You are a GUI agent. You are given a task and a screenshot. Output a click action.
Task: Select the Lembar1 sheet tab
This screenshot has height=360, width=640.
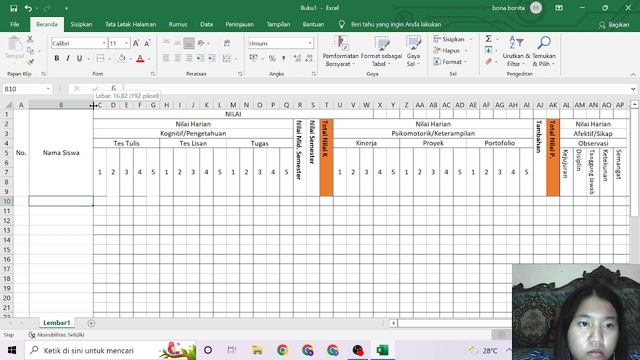pyautogui.click(x=57, y=323)
